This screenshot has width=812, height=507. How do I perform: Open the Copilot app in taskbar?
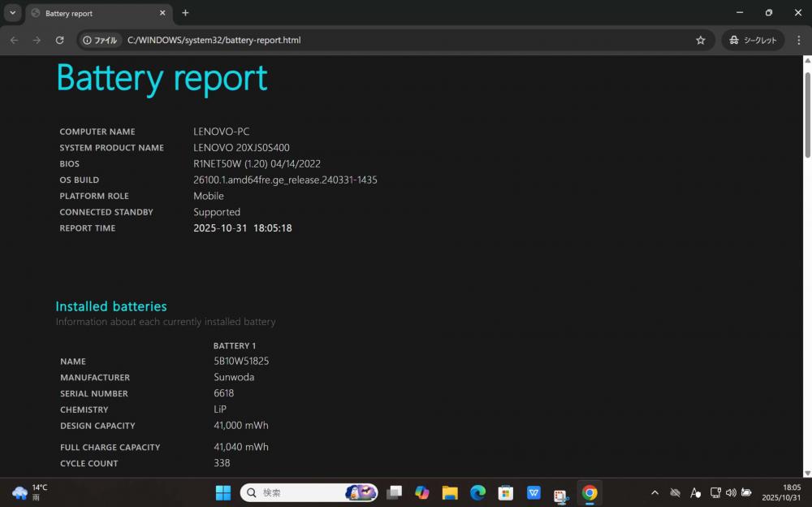[421, 492]
